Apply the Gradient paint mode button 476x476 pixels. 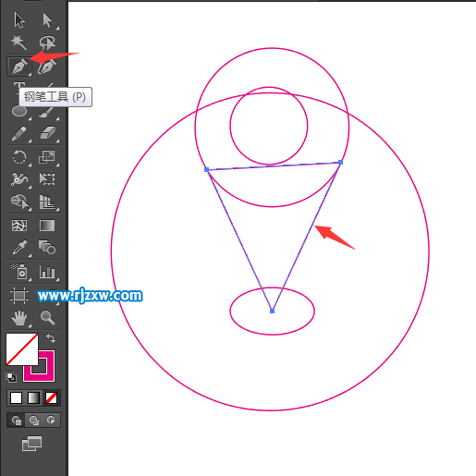(x=33, y=397)
